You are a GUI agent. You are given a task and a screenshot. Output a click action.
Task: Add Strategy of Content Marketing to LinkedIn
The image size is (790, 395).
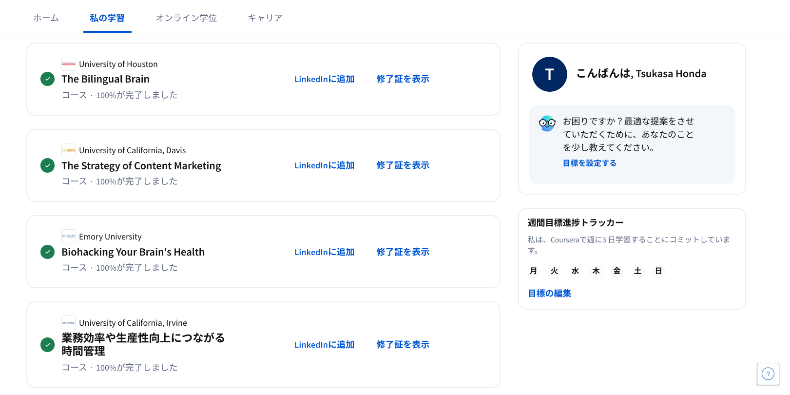coord(324,165)
